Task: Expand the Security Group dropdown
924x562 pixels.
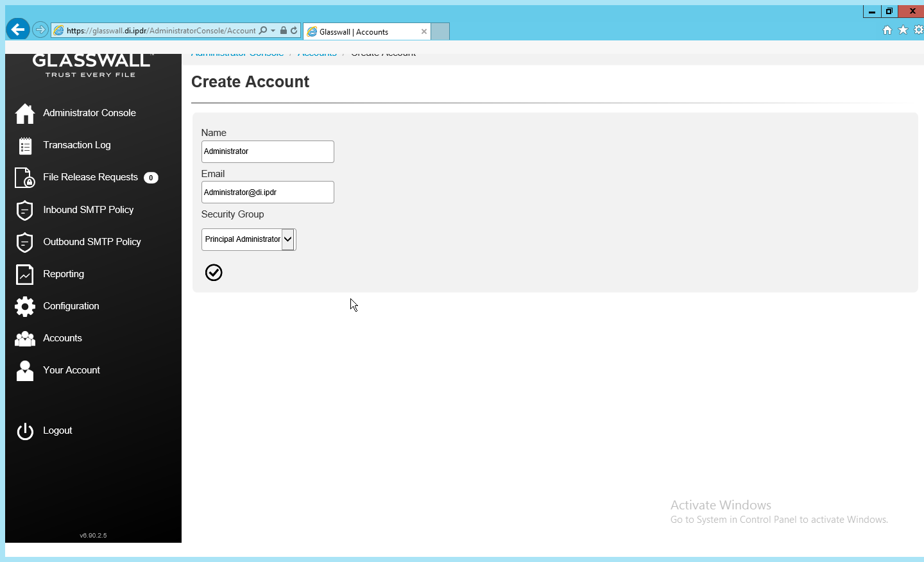Action: point(287,239)
